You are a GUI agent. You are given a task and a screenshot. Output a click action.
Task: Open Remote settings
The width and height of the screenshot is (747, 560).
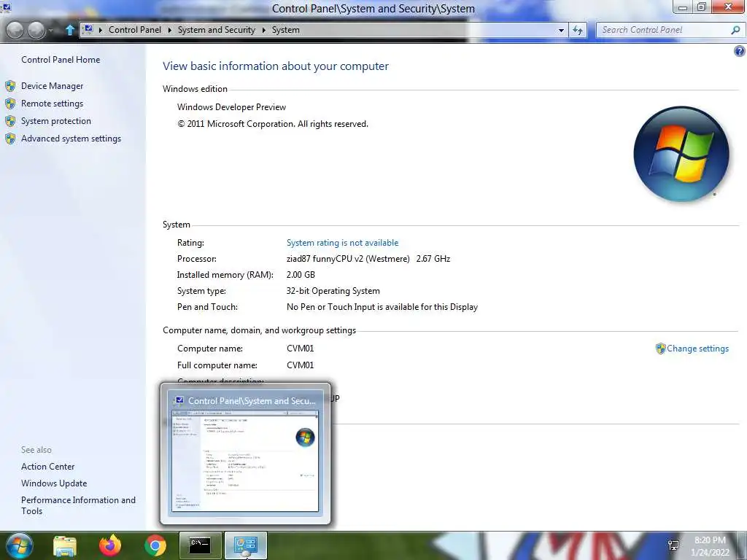coord(52,104)
